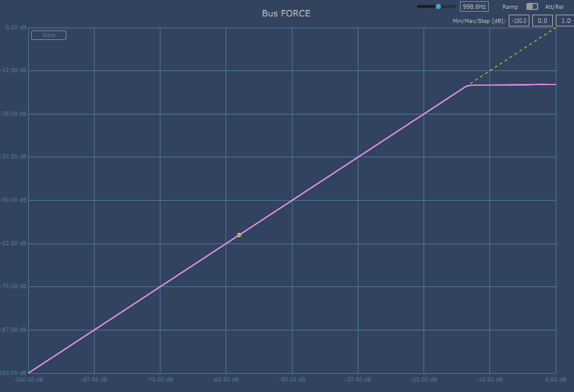The image size is (574, 392).
Task: Click the Store button
Action: [49, 35]
